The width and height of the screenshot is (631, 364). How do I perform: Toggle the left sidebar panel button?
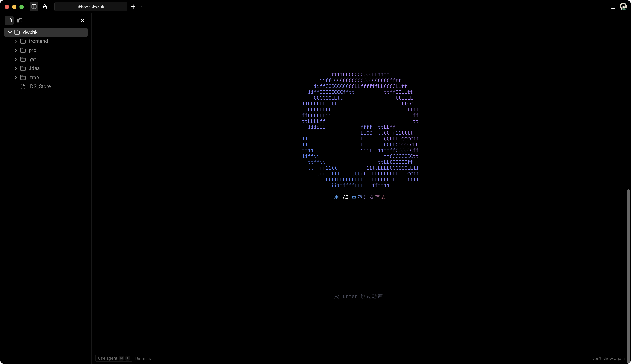click(x=34, y=7)
